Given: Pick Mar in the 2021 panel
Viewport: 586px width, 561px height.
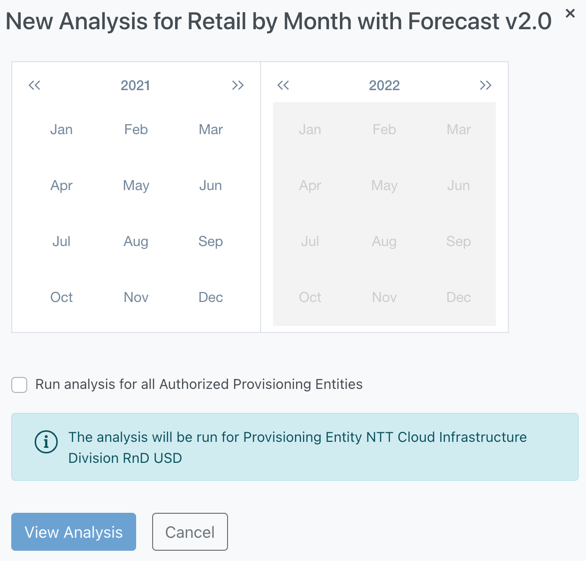Looking at the screenshot, I should click(210, 129).
